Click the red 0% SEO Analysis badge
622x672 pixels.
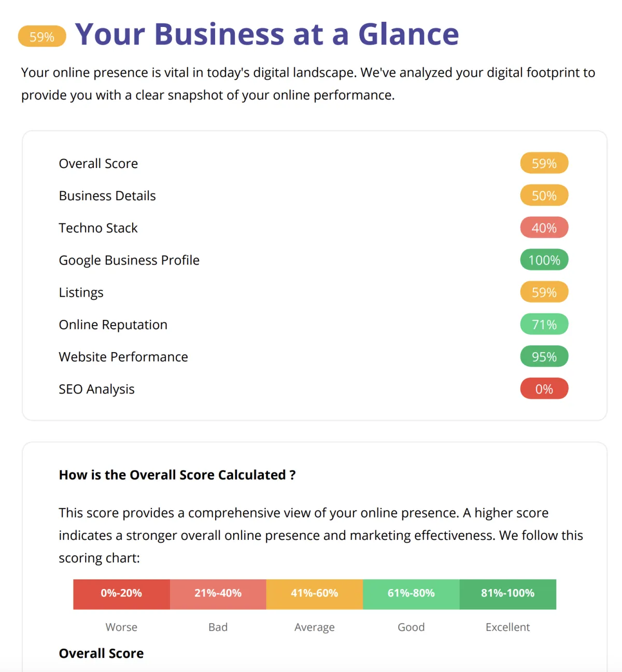click(544, 389)
